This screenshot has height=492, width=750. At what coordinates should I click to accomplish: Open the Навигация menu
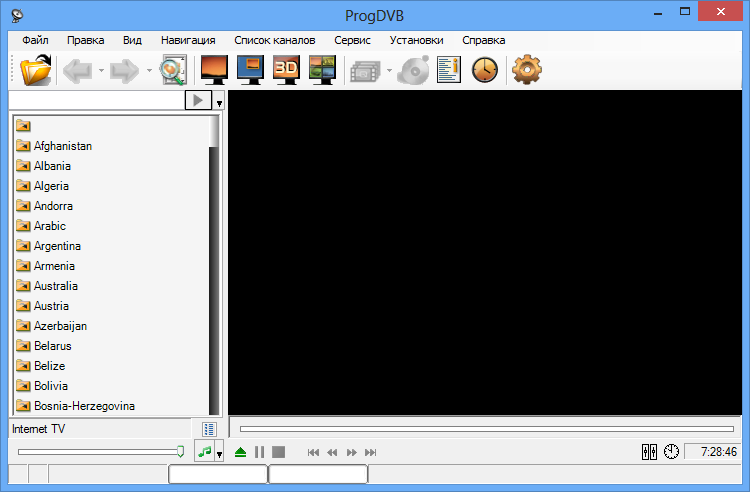pyautogui.click(x=188, y=40)
